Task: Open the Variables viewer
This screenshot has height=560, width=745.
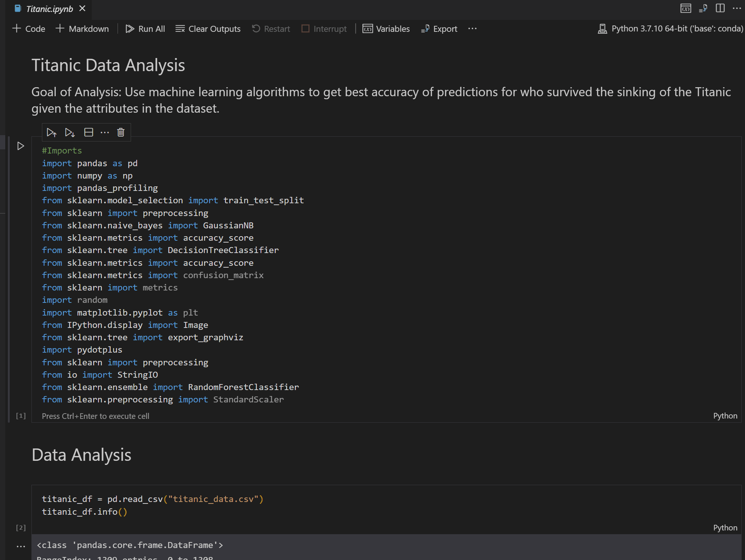Action: 386,29
